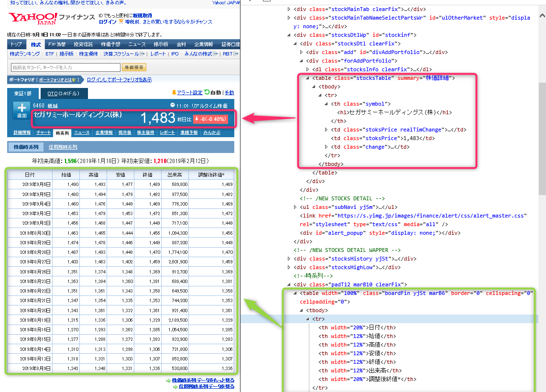
Task: Switch to the OTC (3.41ドル) market tab
Action: click(63, 93)
